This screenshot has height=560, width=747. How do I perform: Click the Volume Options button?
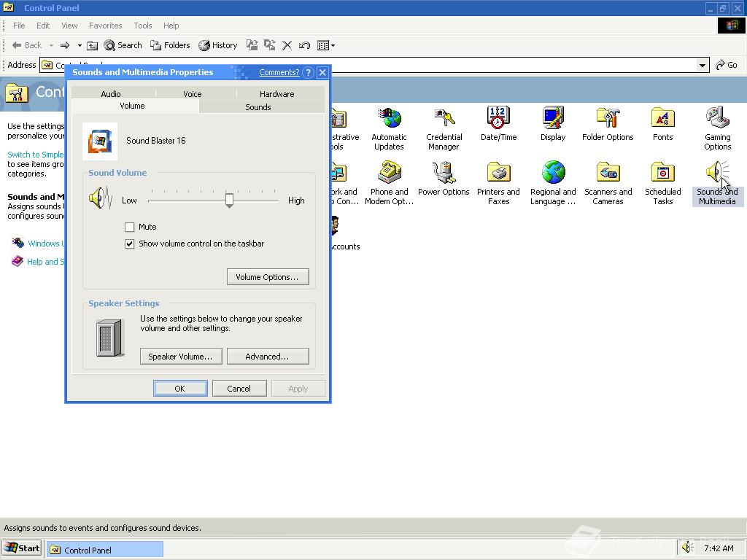pos(268,277)
